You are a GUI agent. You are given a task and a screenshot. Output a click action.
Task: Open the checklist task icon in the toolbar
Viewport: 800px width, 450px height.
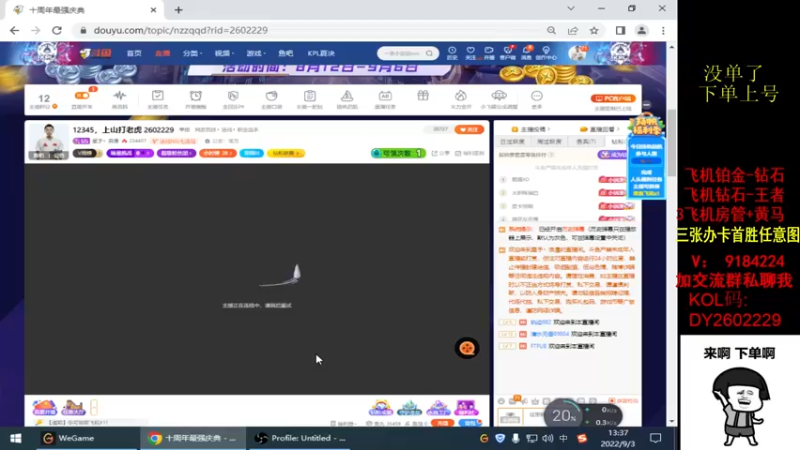(x=158, y=98)
